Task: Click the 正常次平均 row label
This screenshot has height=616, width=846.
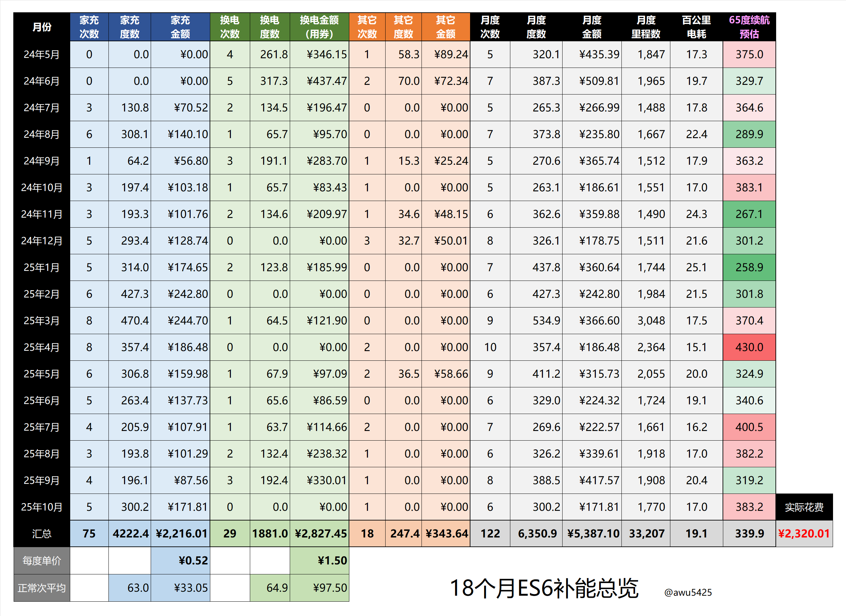Action: coord(41,588)
